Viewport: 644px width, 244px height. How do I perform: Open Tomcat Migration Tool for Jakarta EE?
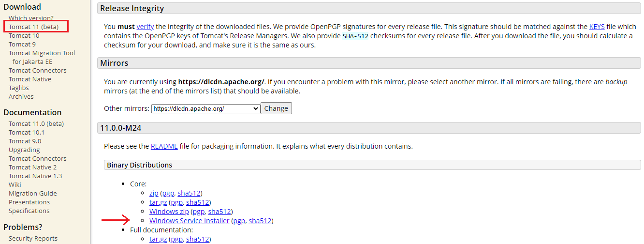(42, 53)
